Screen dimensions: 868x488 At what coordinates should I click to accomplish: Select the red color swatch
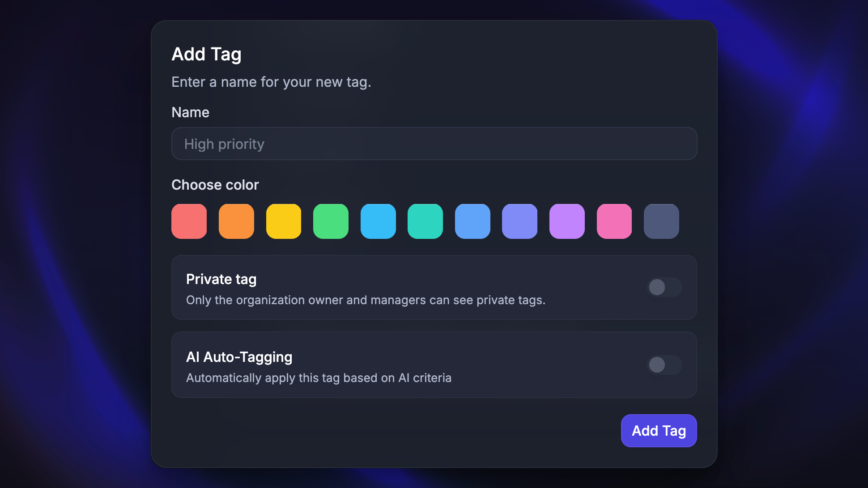point(189,221)
